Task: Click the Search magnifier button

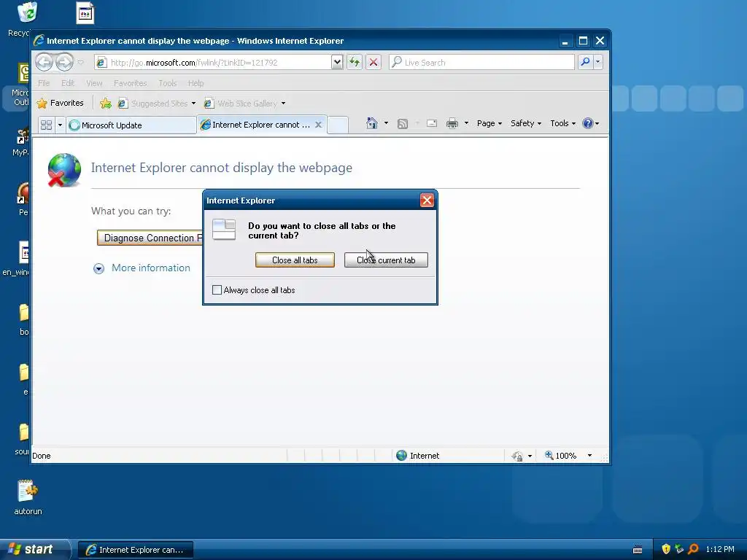Action: tap(585, 62)
